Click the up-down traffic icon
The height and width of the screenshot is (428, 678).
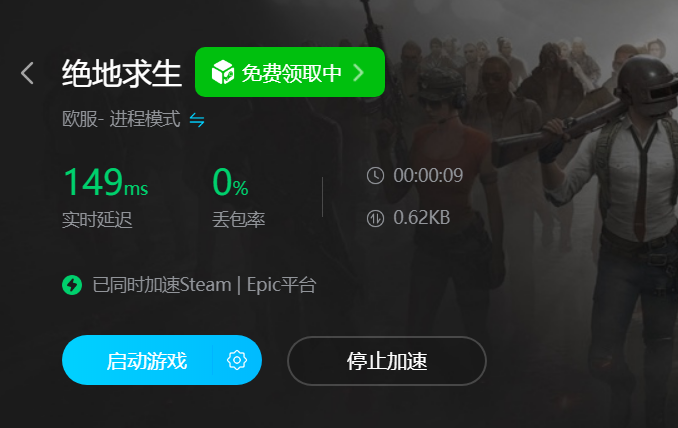[x=375, y=218]
